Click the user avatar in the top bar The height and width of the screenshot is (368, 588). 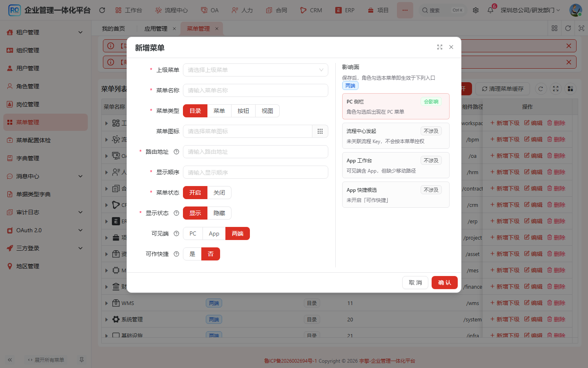[x=576, y=10]
